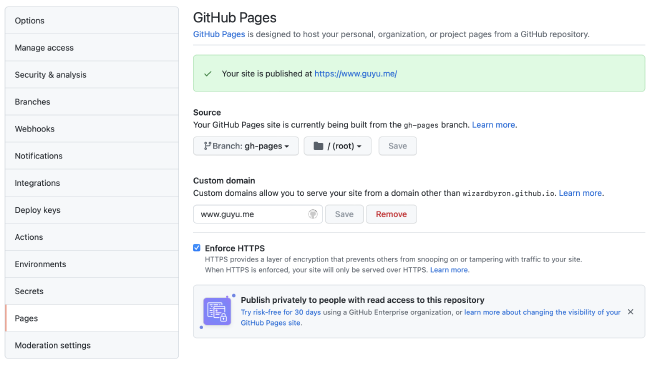Click the status icon inside domain field

313,214
